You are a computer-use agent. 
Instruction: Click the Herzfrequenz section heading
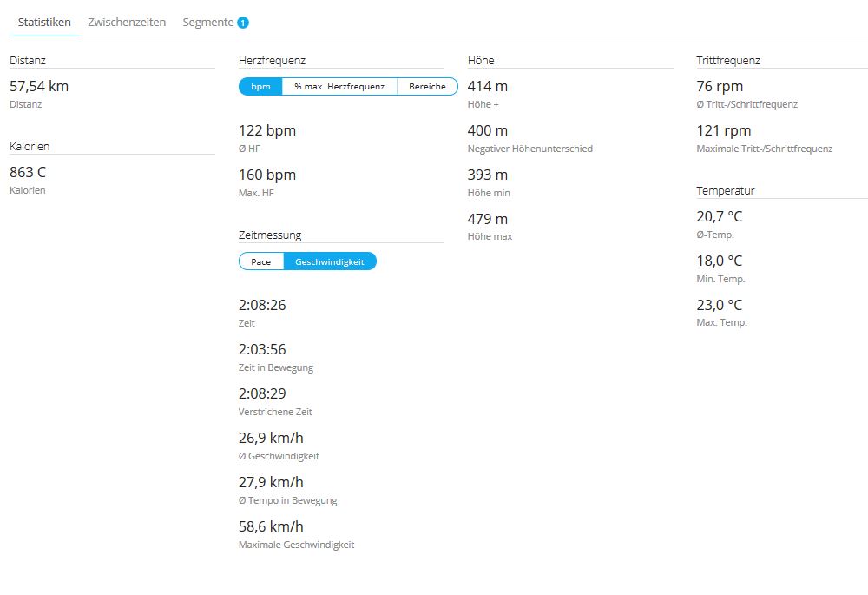click(272, 61)
